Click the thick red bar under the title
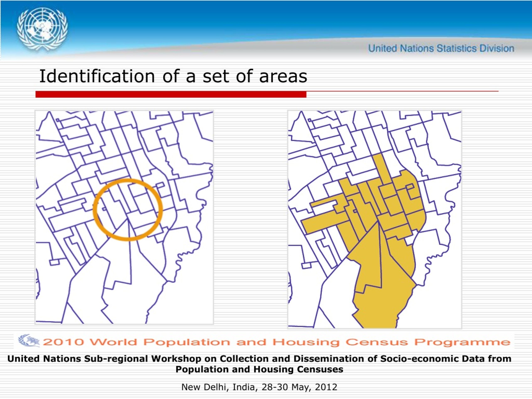 coord(171,94)
